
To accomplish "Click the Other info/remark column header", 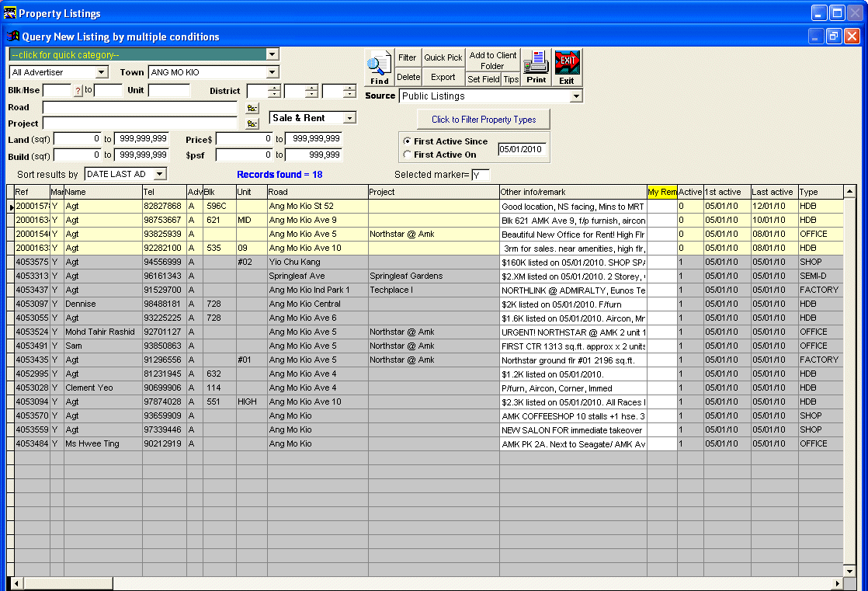I will 573,192.
